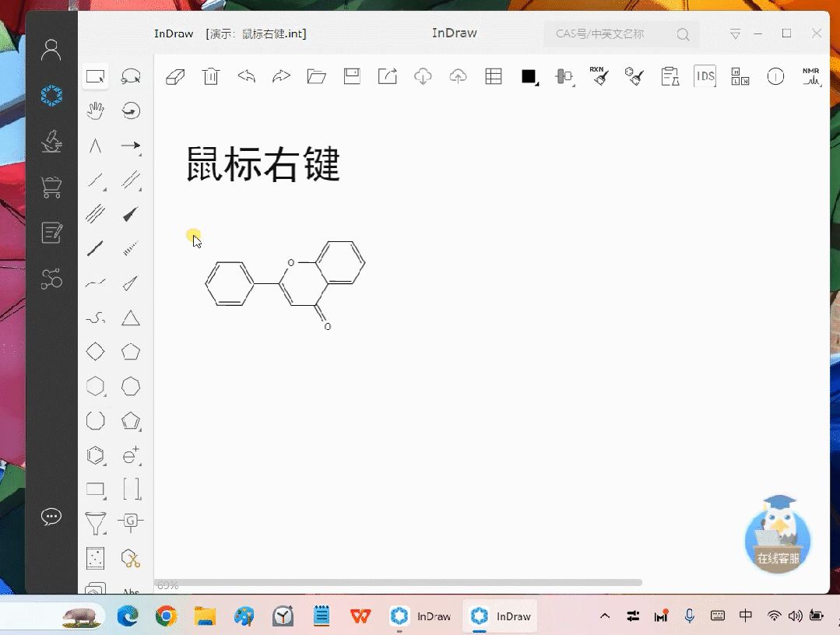840x635 pixels.
Task: Open the title bar dropdown menu
Action: pos(735,34)
